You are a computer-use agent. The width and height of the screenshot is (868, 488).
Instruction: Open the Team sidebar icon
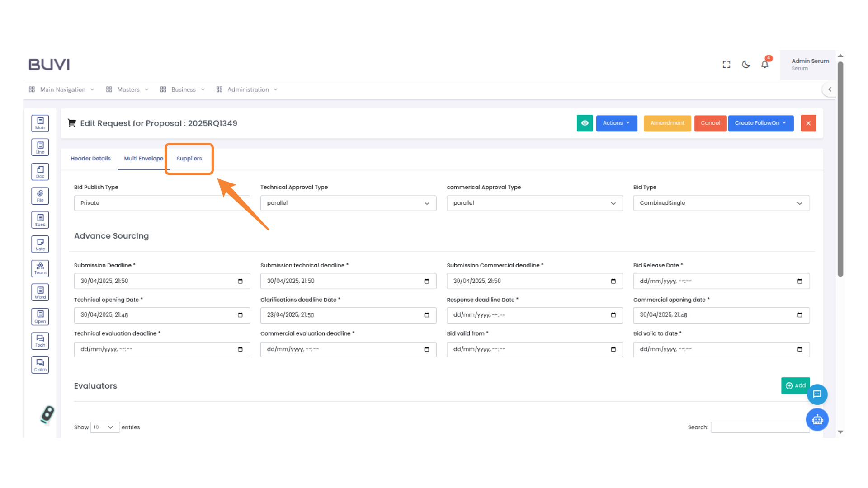coord(40,268)
